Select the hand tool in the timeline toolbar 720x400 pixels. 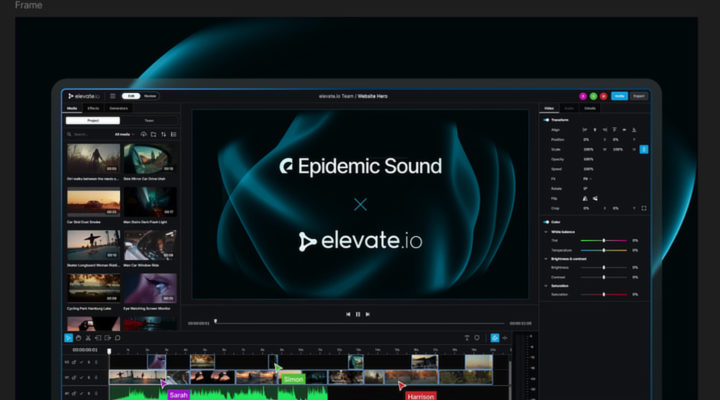click(79, 338)
